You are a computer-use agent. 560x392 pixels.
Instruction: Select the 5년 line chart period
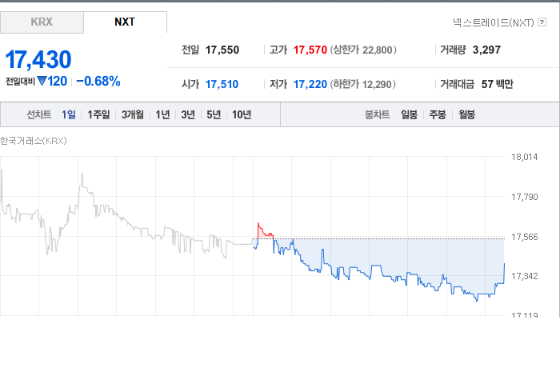(x=214, y=114)
